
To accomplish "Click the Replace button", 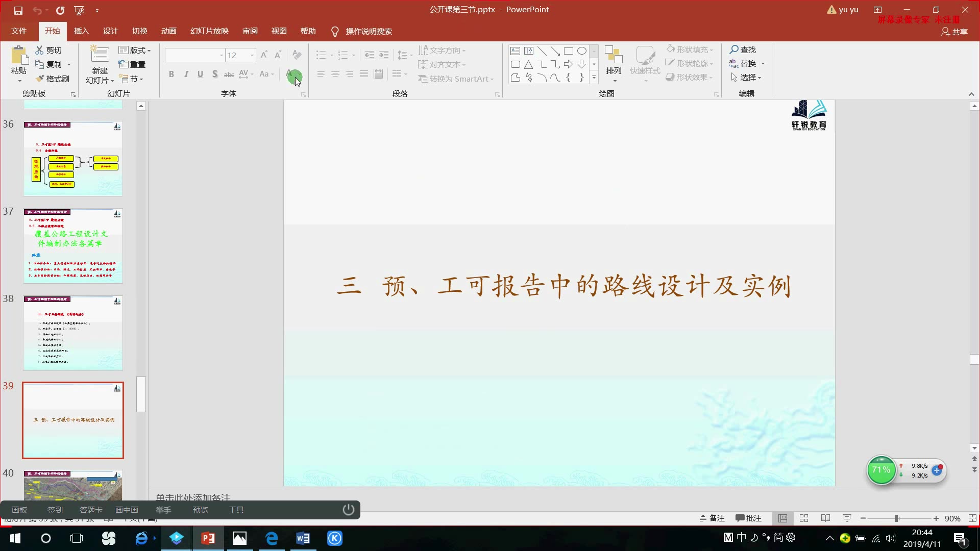I will pos(747,63).
